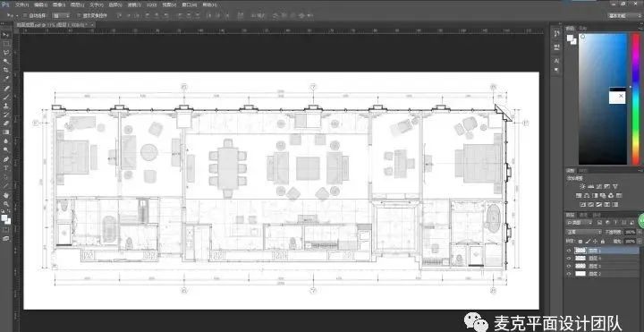Open the 不透明度 opacity slider arrow

coord(640,232)
